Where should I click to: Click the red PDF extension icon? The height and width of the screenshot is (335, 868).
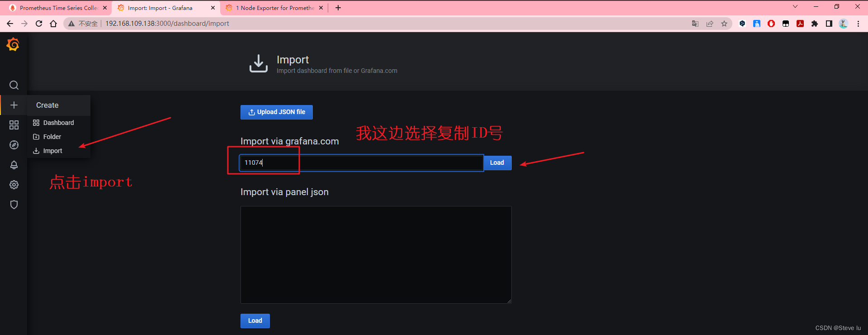(x=800, y=24)
